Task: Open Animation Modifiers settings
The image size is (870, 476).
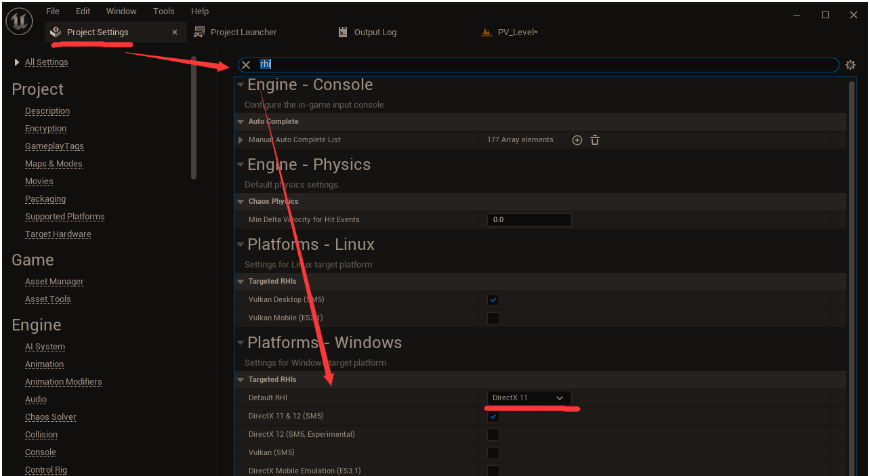Action: pos(63,382)
